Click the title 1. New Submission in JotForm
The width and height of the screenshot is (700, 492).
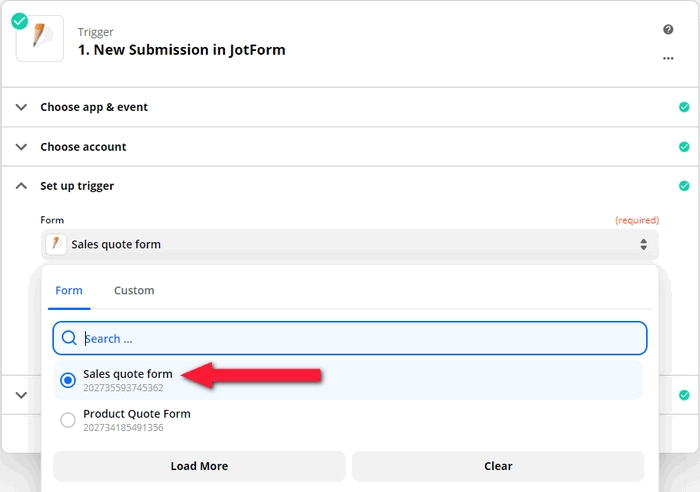(x=182, y=50)
